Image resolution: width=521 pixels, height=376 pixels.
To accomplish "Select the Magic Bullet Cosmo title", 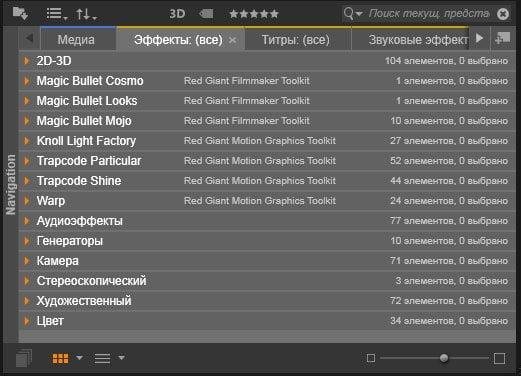I will click(x=90, y=81).
